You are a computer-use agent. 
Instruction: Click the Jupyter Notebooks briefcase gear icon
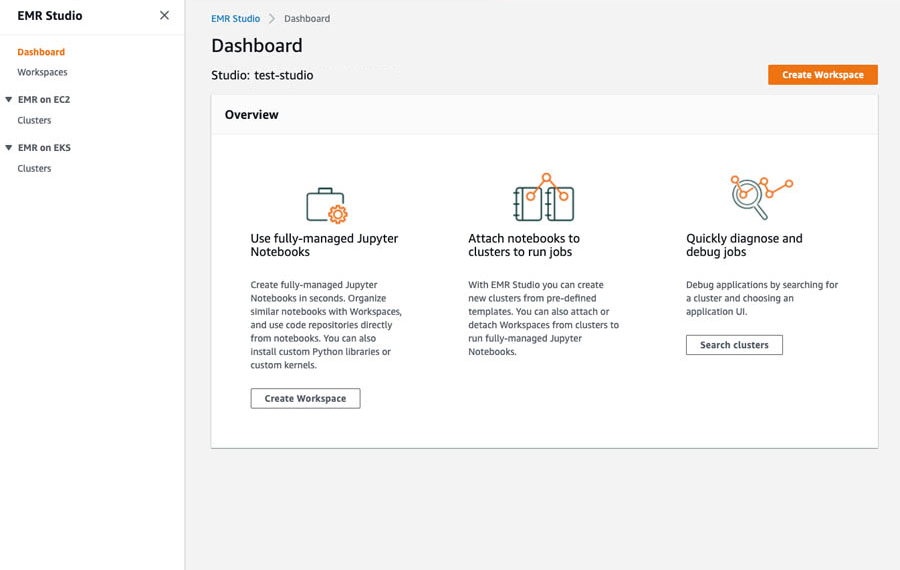(x=327, y=205)
